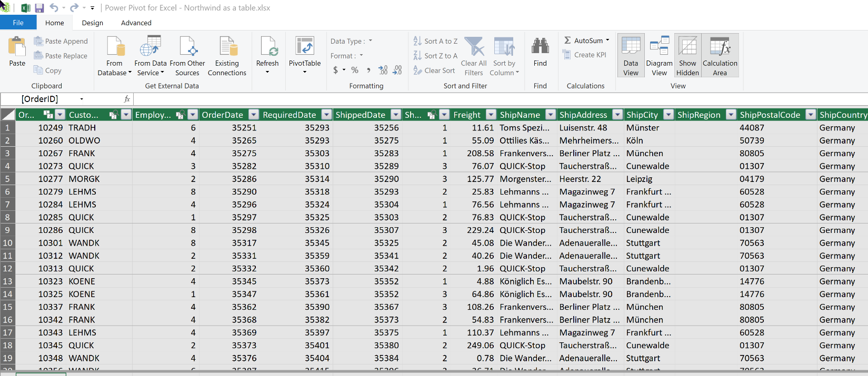Click the fx insert function button

pyautogui.click(x=127, y=99)
